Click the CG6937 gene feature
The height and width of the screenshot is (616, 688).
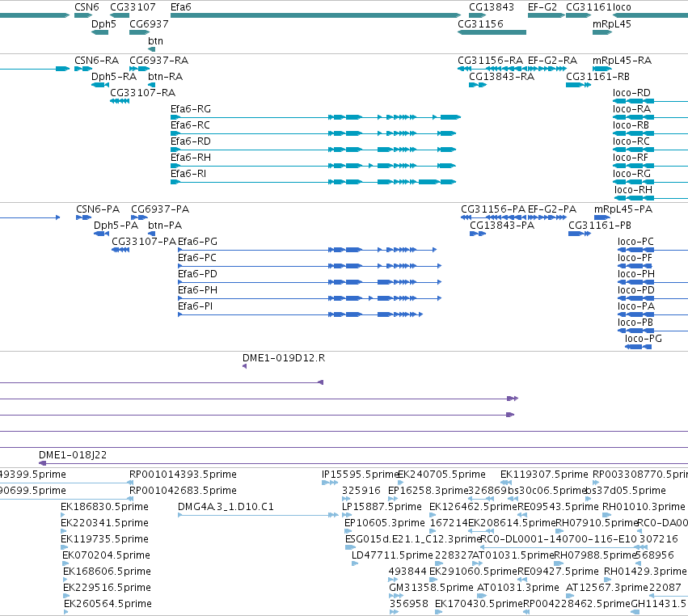(140, 32)
